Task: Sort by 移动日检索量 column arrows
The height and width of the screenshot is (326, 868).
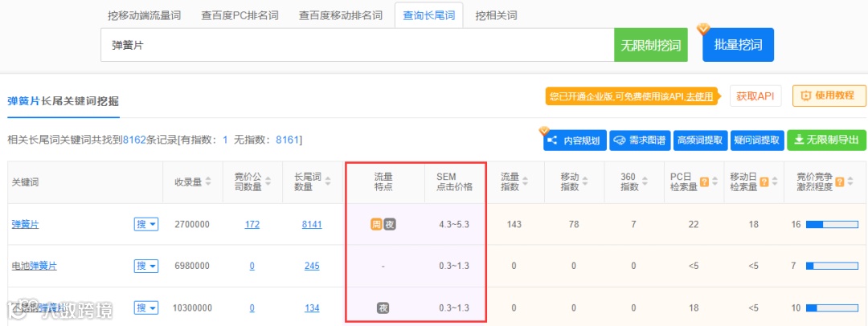Action: [x=774, y=182]
